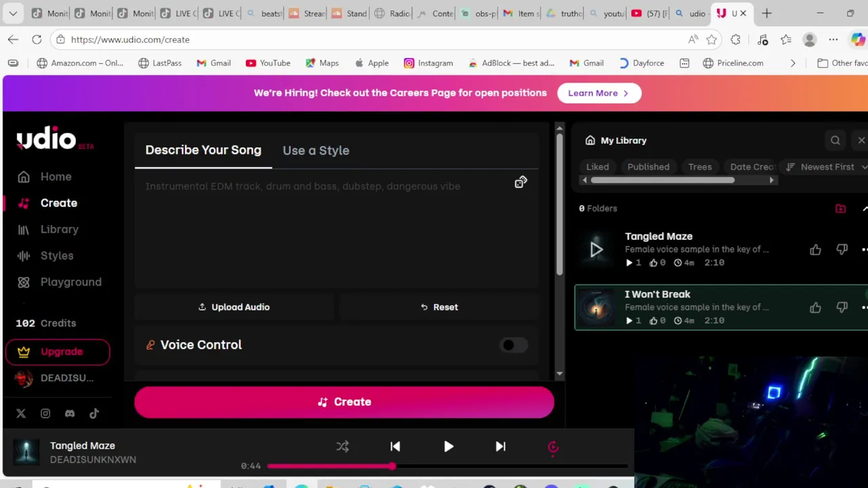The height and width of the screenshot is (488, 868).
Task: Click the Upgrade button
Action: (x=57, y=352)
